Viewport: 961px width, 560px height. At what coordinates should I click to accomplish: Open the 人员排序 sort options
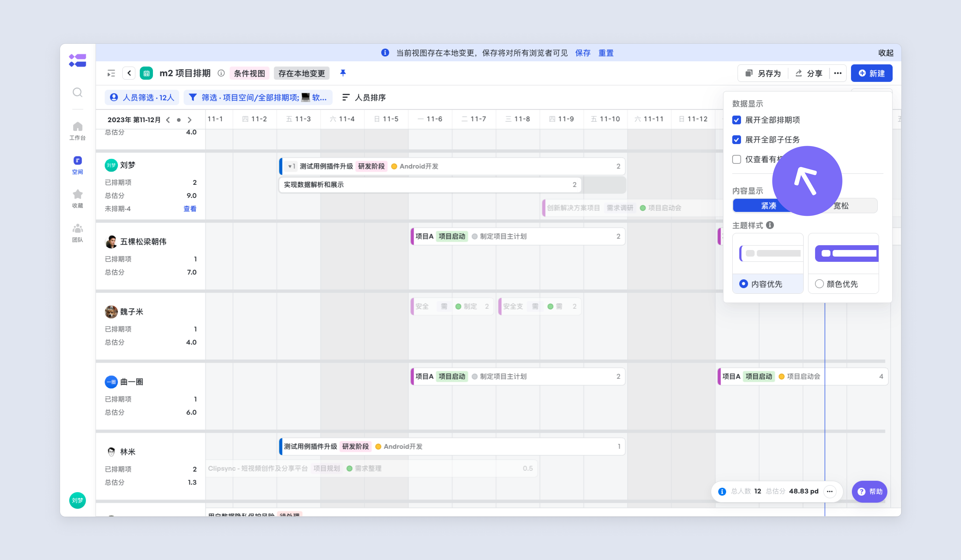364,97
